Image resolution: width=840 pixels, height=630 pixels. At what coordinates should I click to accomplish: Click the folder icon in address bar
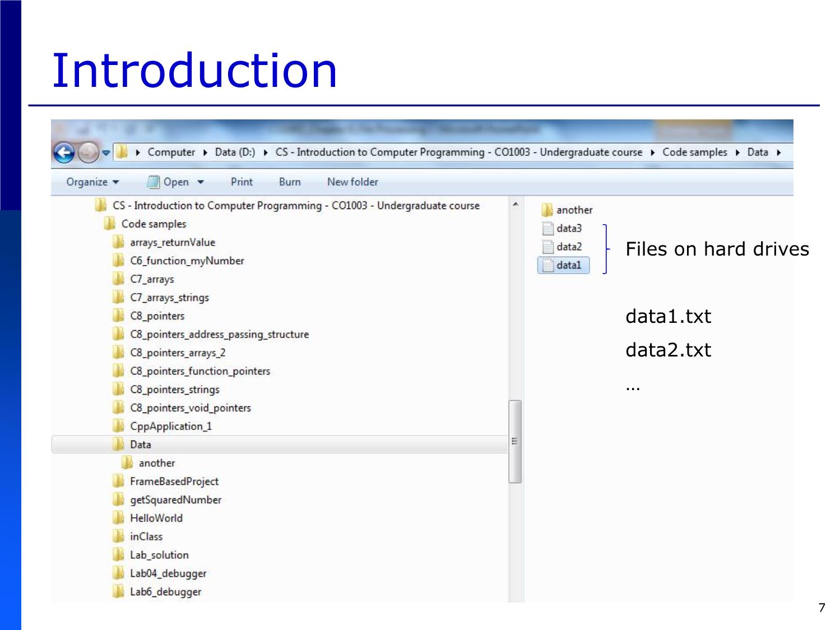pyautogui.click(x=122, y=152)
